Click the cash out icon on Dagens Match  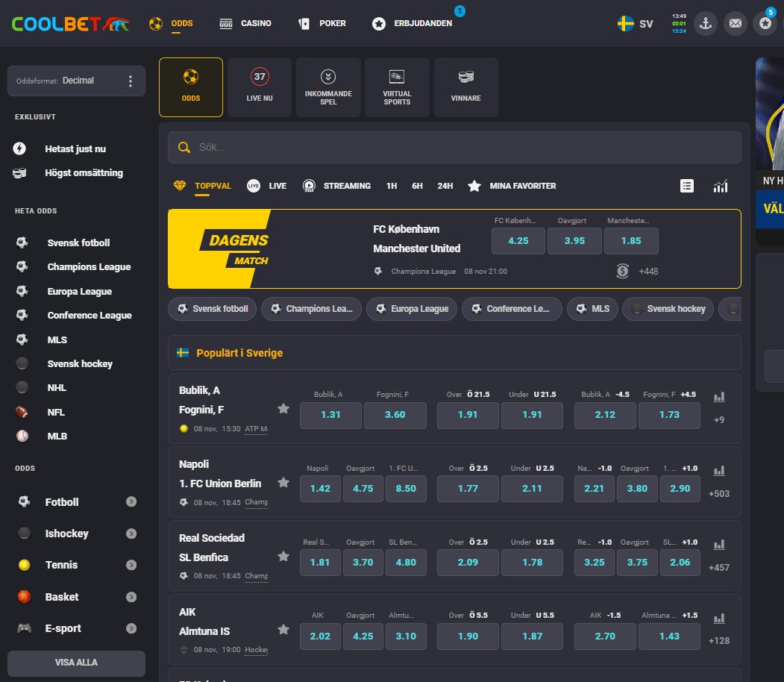point(622,272)
